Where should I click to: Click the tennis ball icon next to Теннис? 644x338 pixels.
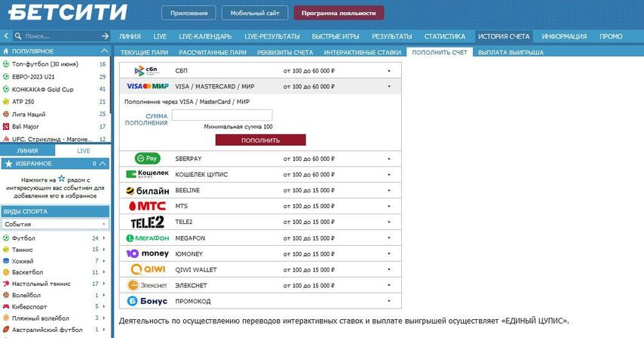tap(6, 249)
